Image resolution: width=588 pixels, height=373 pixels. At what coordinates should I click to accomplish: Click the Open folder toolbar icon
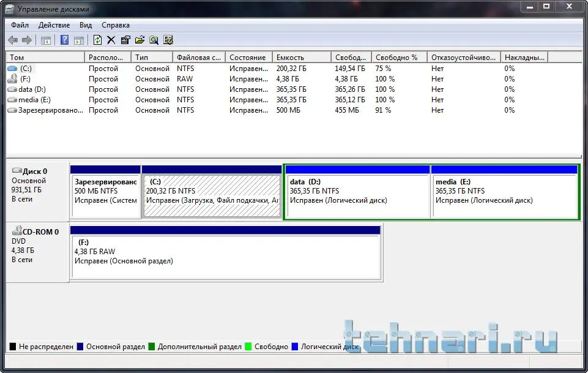click(x=140, y=40)
